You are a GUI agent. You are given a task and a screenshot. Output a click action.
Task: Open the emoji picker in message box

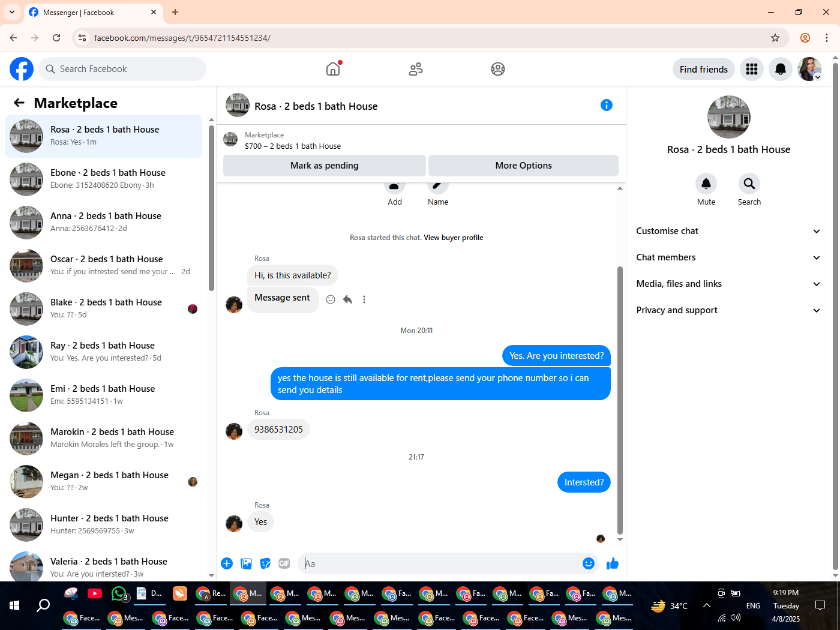point(589,563)
